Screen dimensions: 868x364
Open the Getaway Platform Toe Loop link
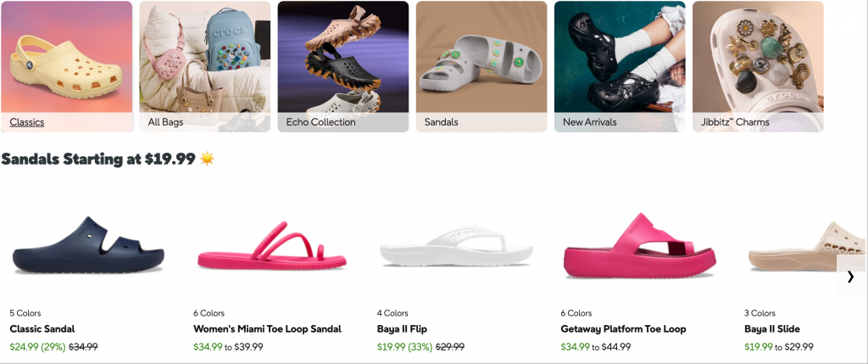(623, 329)
